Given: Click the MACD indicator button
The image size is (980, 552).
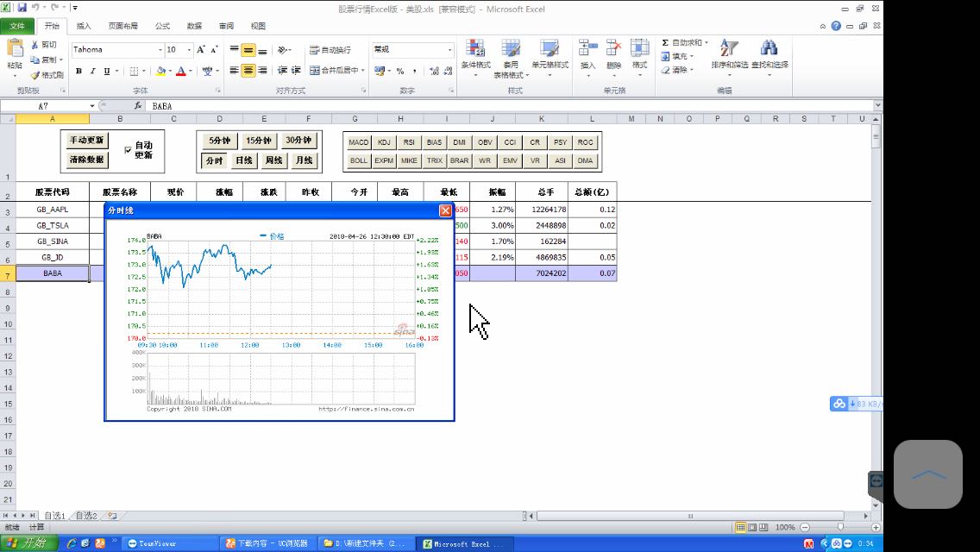Looking at the screenshot, I should click(359, 142).
